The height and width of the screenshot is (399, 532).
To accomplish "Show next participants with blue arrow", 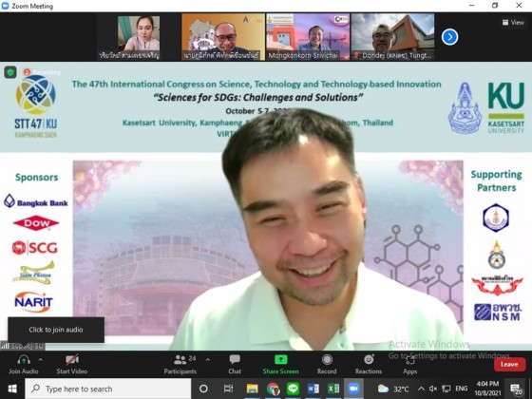I will point(450,37).
